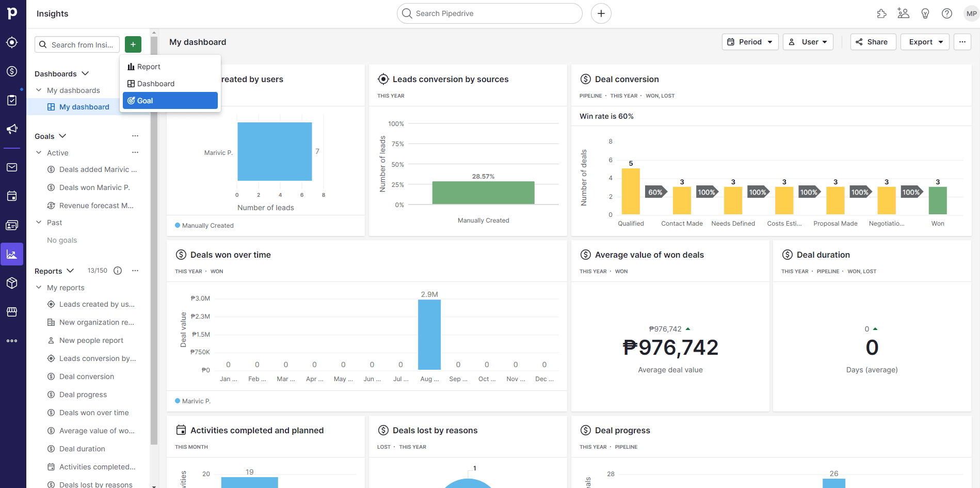The height and width of the screenshot is (488, 980).
Task: Open Deals won over time sidebar report
Action: click(x=94, y=413)
